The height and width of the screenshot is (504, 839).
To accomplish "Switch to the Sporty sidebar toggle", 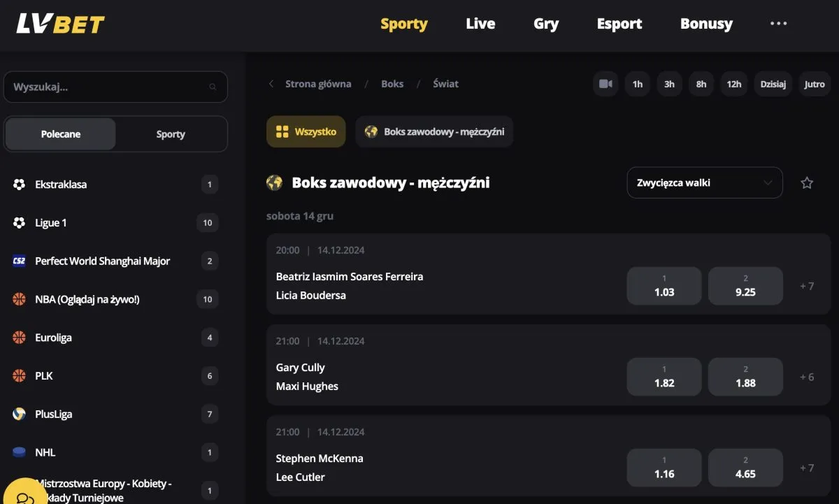I will click(171, 134).
